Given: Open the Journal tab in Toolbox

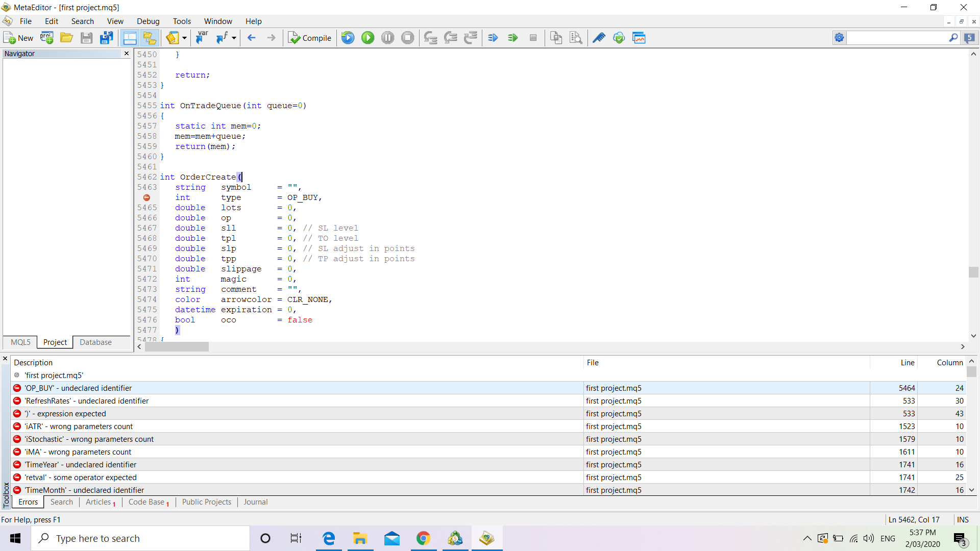Looking at the screenshot, I should pos(256,502).
